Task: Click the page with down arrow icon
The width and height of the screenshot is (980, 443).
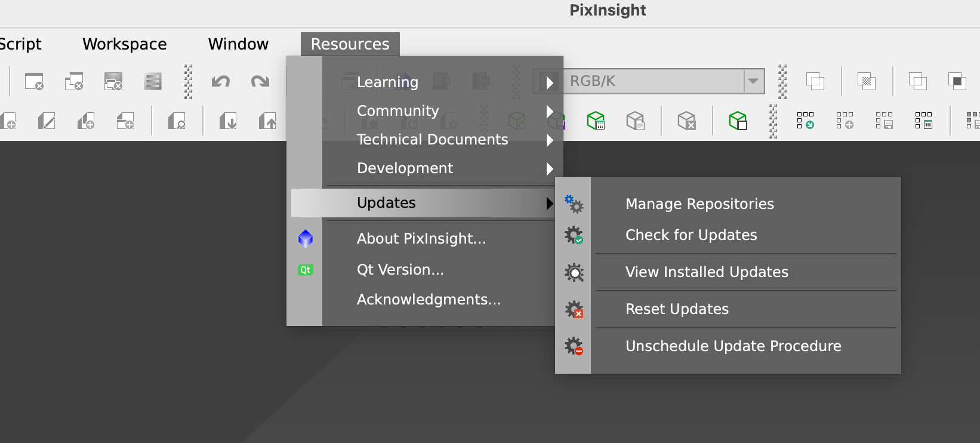Action: click(x=228, y=121)
